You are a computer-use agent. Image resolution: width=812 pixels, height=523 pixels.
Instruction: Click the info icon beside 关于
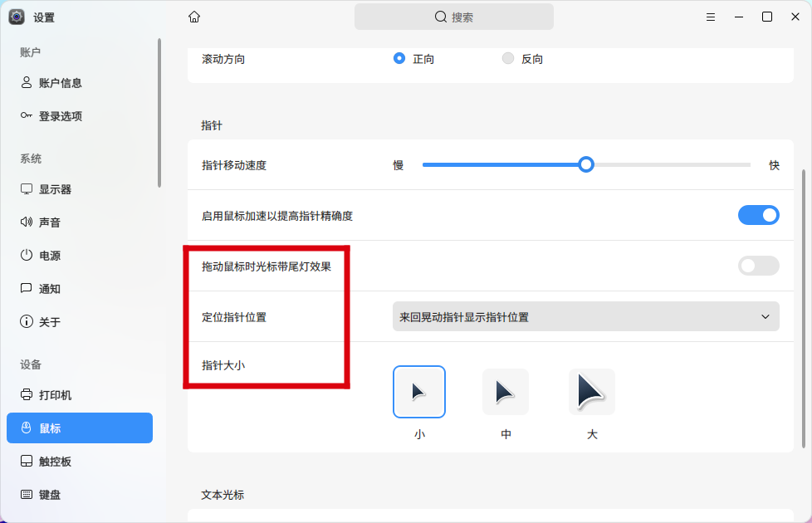click(x=27, y=321)
